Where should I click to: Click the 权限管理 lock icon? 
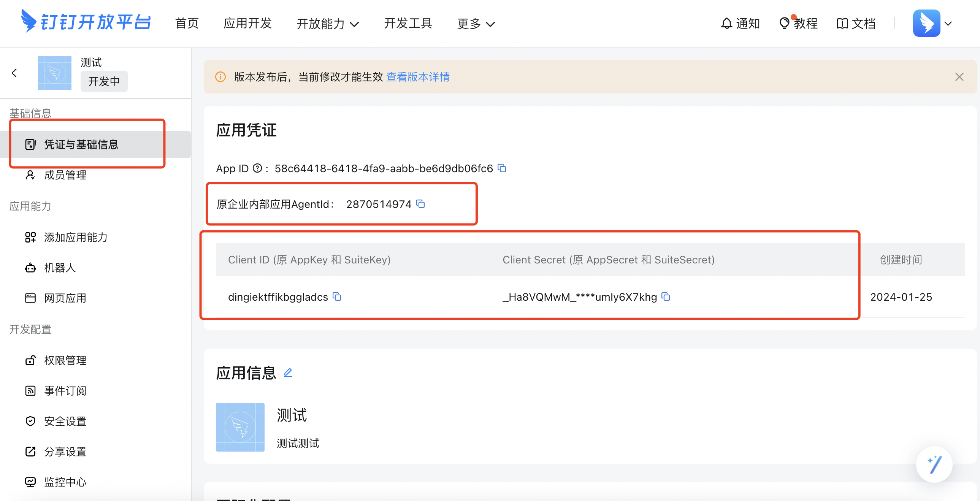(30, 361)
